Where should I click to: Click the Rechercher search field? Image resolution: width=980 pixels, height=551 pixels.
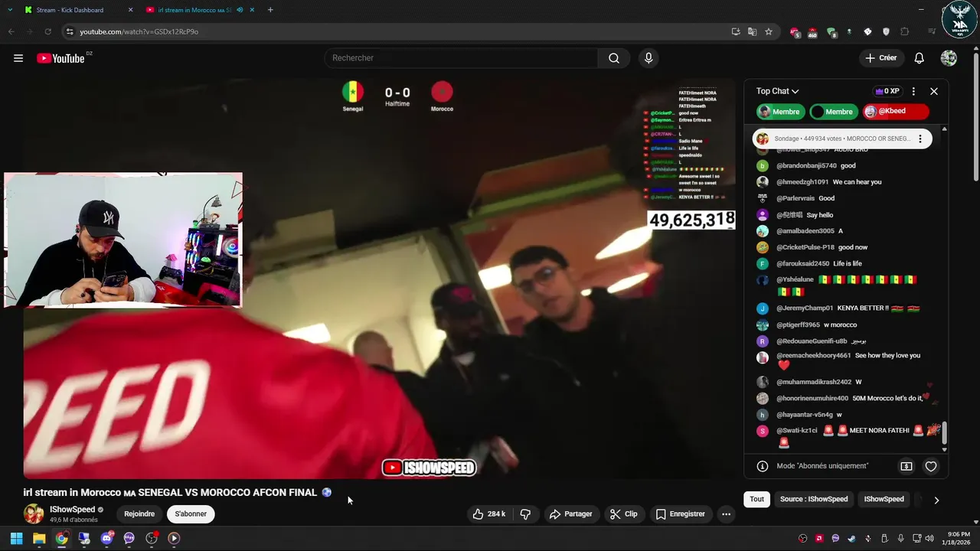(461, 58)
